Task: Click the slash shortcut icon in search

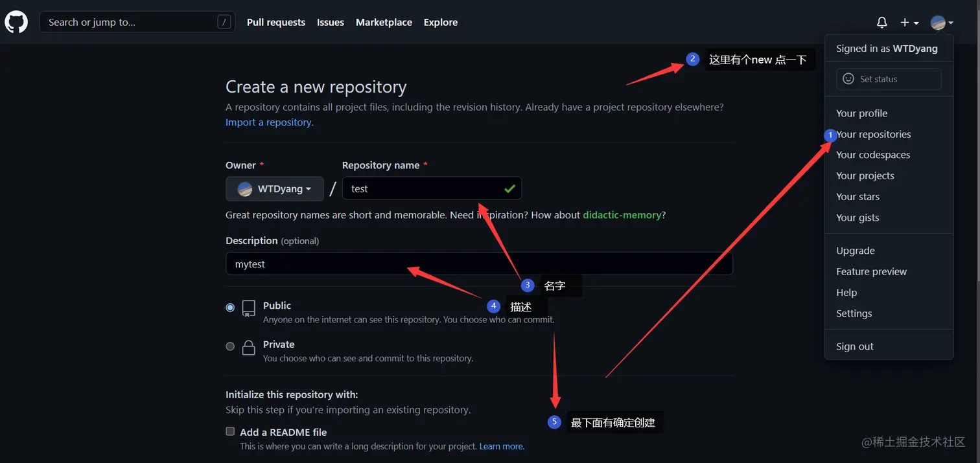Action: [224, 22]
